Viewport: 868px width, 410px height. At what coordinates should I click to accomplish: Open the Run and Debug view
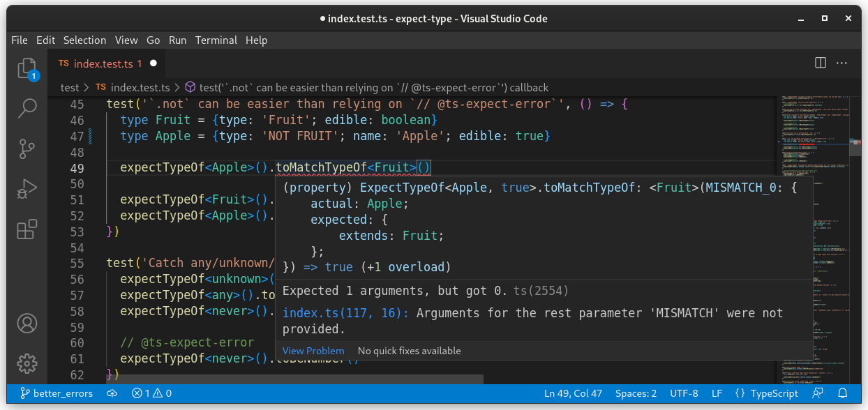pos(27,189)
